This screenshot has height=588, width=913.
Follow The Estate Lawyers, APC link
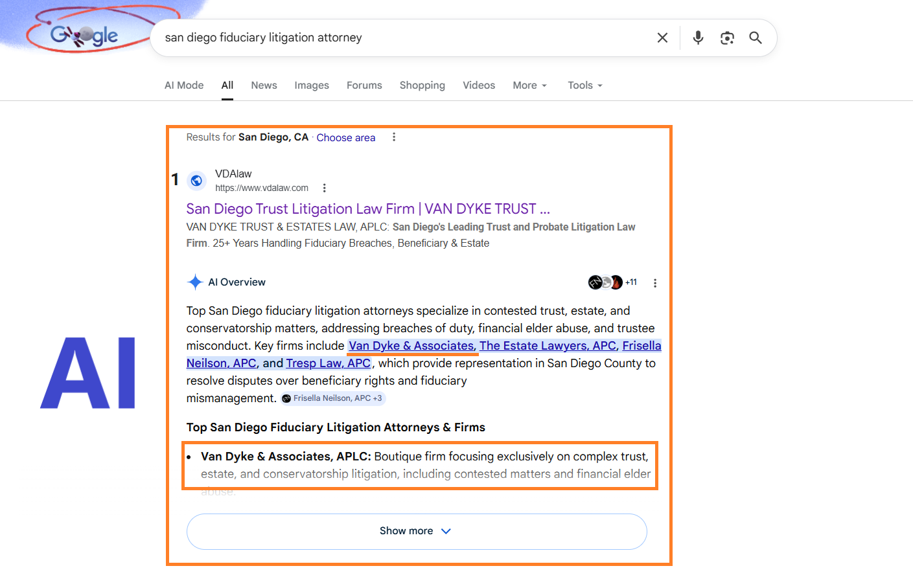548,346
